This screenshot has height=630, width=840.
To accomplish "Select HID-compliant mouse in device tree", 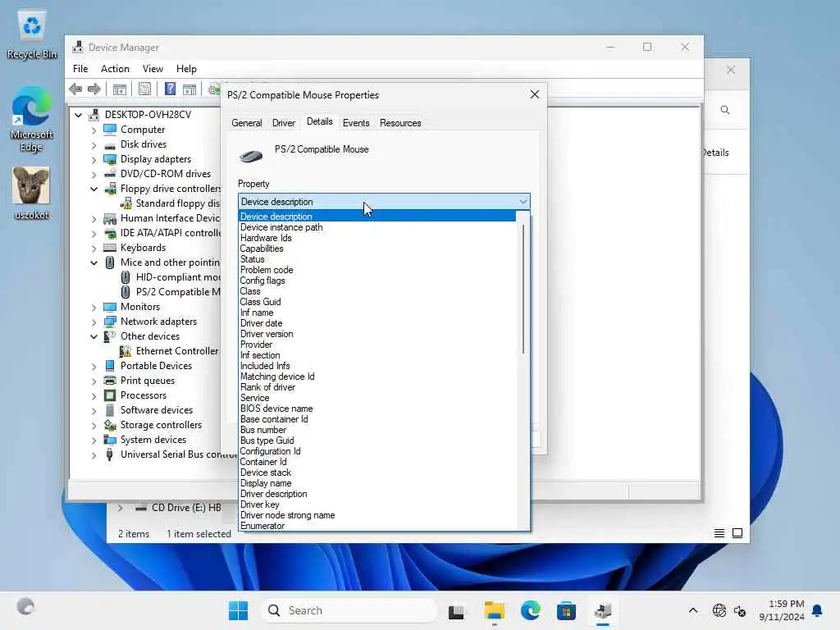I will pyautogui.click(x=177, y=277).
